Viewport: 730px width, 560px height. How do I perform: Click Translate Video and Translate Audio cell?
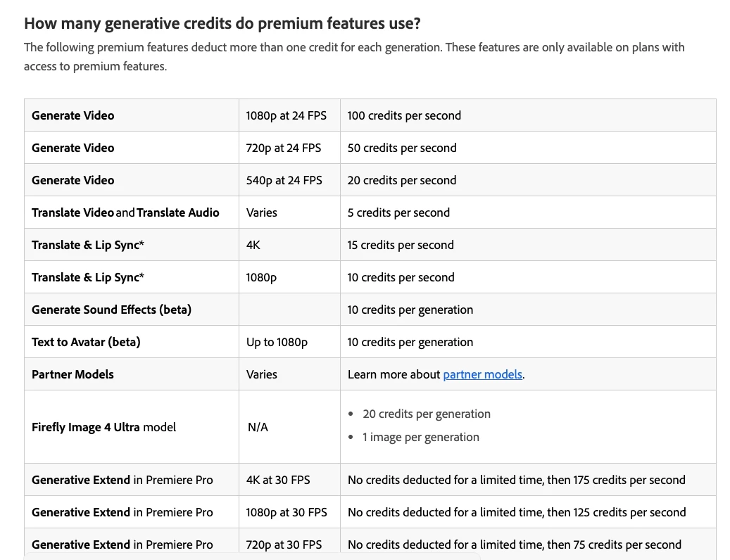pyautogui.click(x=125, y=212)
